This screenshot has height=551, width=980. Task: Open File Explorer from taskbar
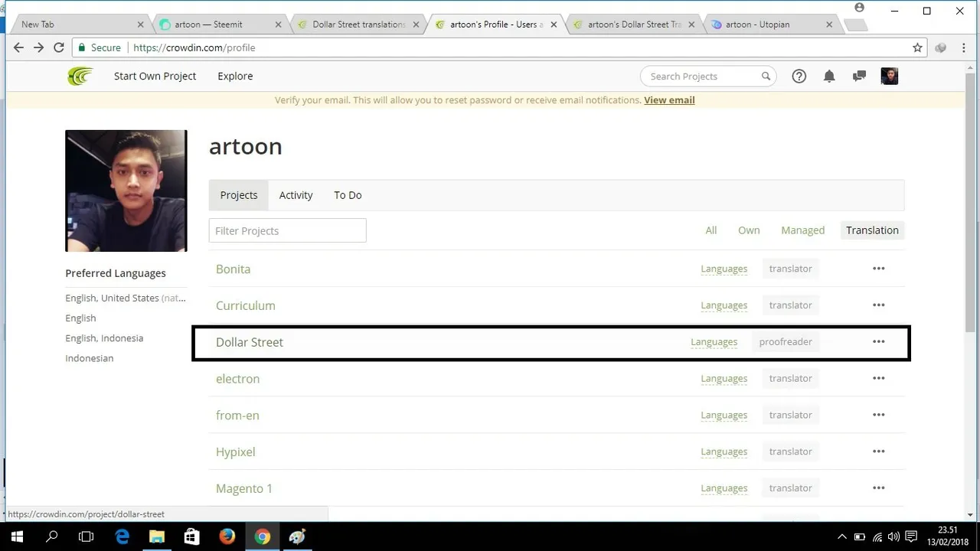point(157,536)
